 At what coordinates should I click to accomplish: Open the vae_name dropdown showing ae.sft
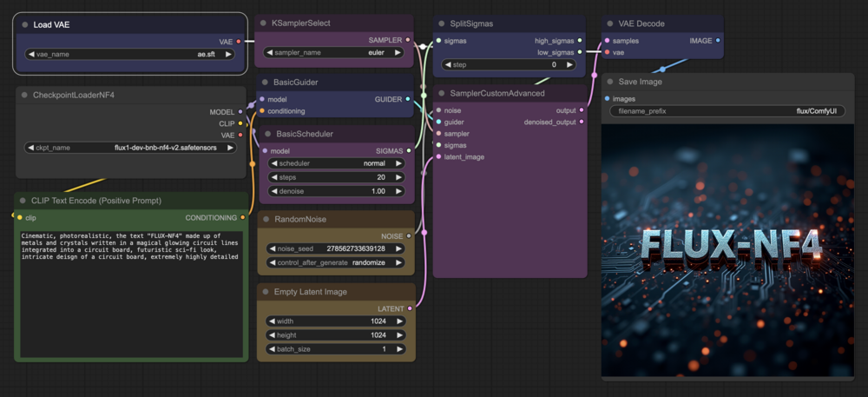pyautogui.click(x=129, y=54)
